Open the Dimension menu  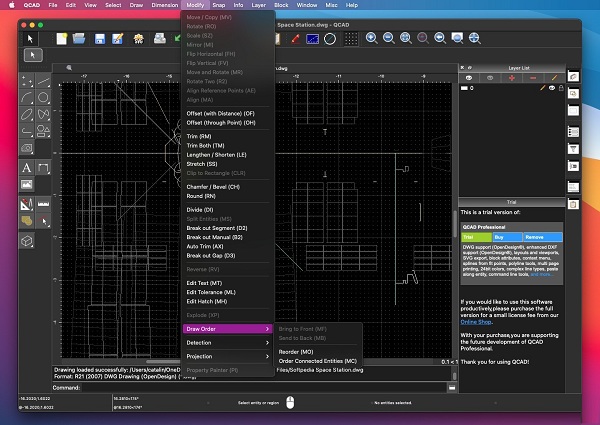coord(165,5)
